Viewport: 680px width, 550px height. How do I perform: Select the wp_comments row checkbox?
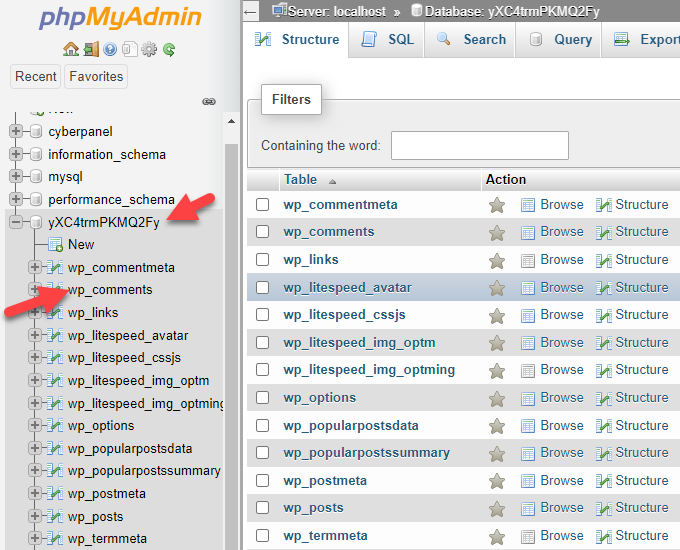pyautogui.click(x=262, y=232)
